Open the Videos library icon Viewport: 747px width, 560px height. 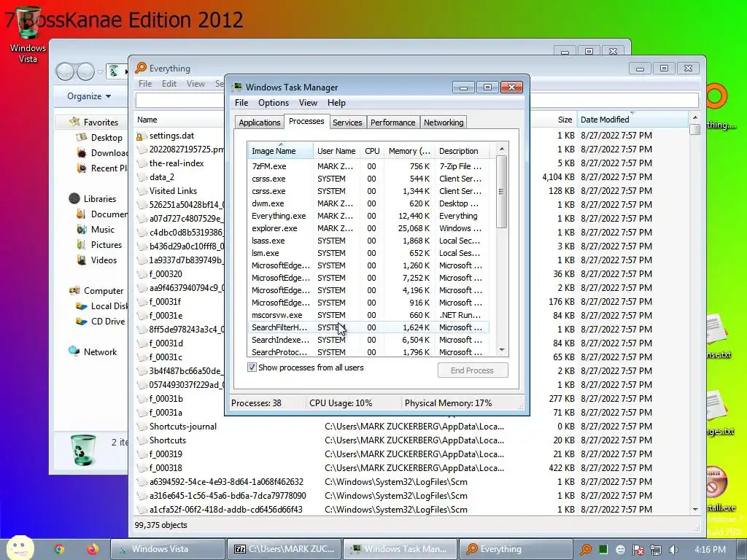[x=82, y=260]
